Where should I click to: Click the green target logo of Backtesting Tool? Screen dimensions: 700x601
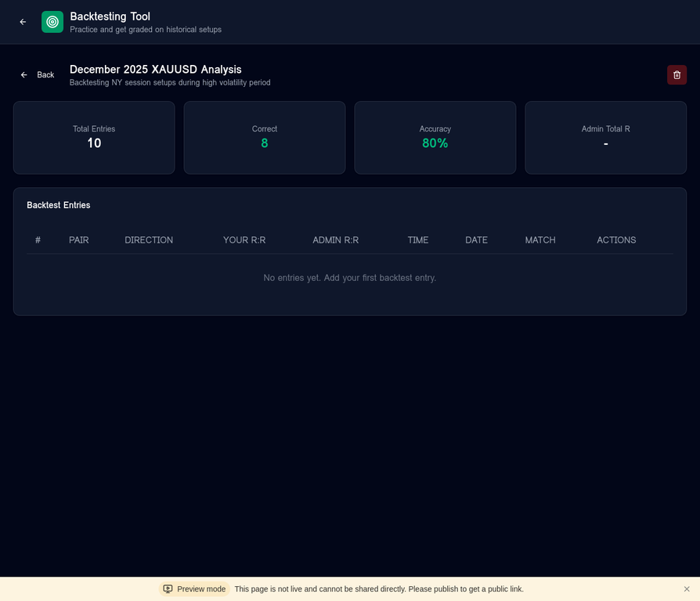tap(52, 21)
